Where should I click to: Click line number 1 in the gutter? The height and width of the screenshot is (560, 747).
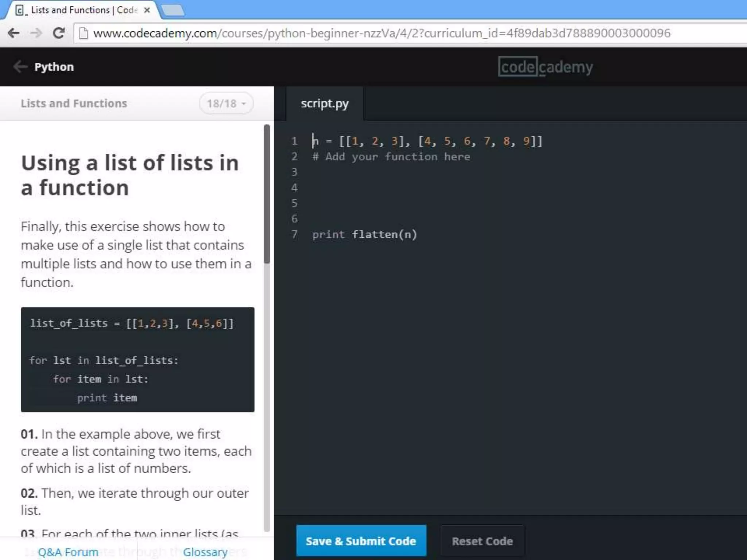[294, 141]
